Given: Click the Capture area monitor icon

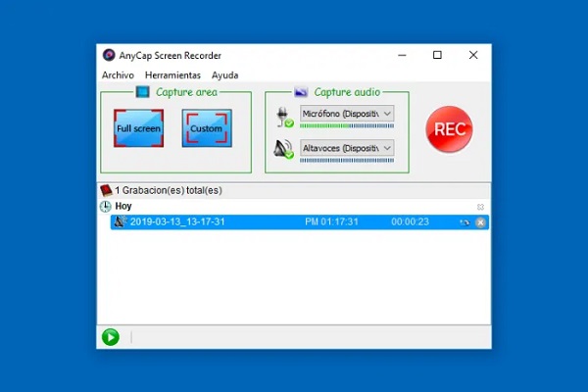Looking at the screenshot, I should [142, 92].
